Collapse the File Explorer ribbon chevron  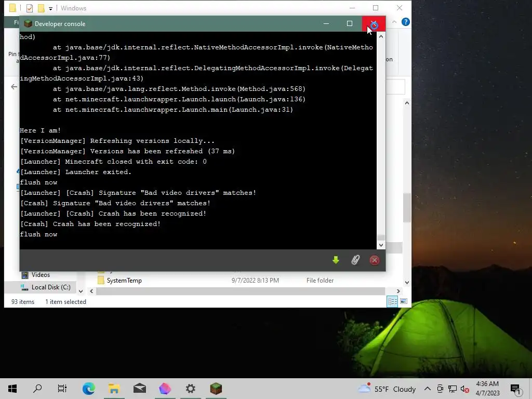394,22
